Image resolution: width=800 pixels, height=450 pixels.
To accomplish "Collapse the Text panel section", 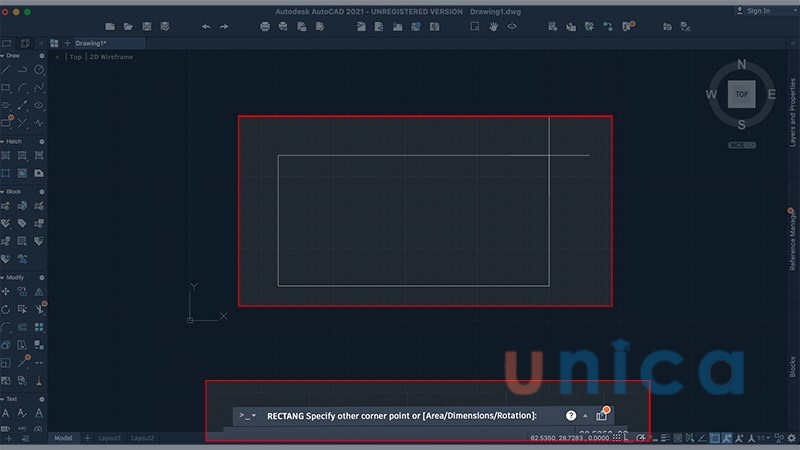I will click(x=3, y=399).
